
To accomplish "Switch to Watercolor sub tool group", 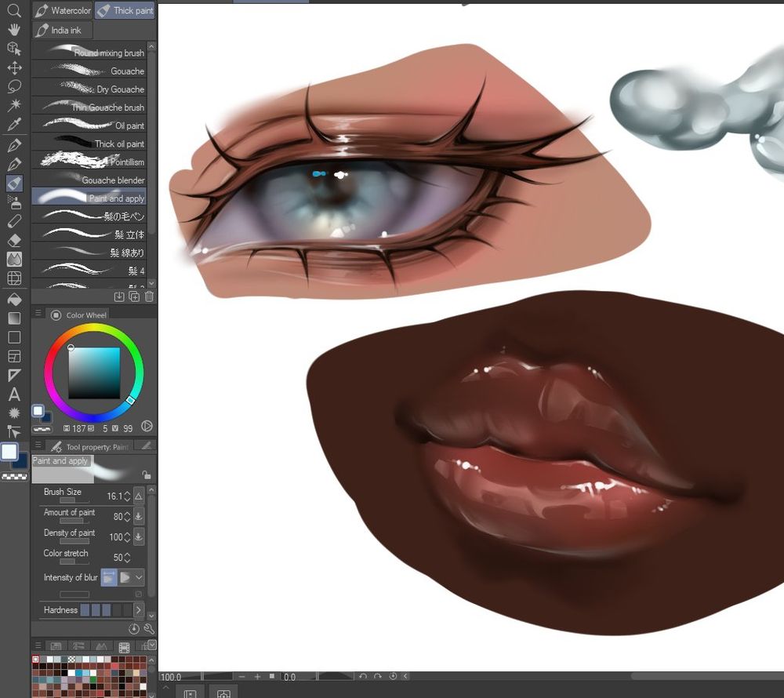I will pyautogui.click(x=63, y=10).
